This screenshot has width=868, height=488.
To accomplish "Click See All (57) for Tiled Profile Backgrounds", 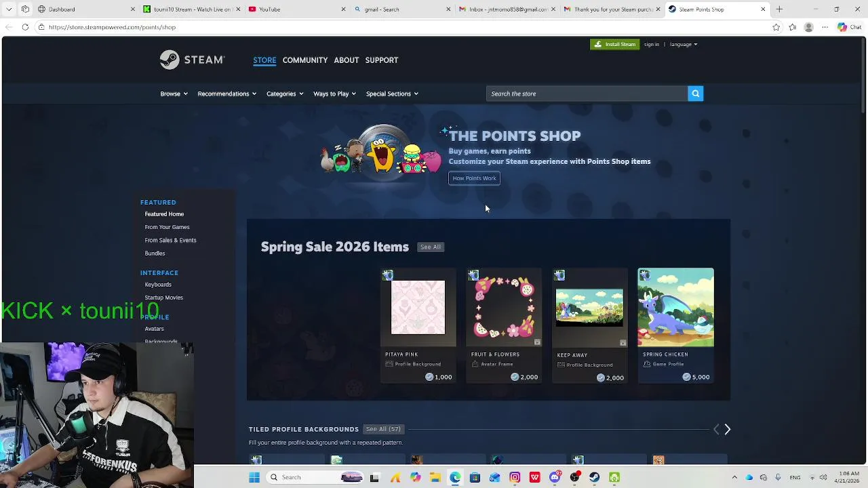I will [x=383, y=429].
